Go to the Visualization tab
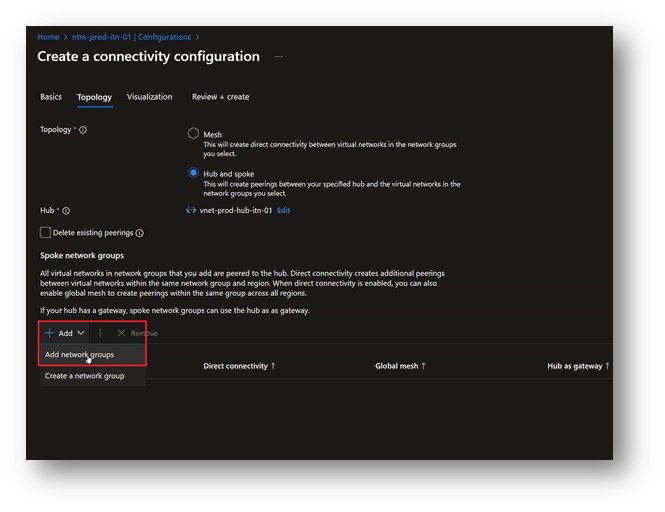The height and width of the screenshot is (512, 665). (x=149, y=97)
